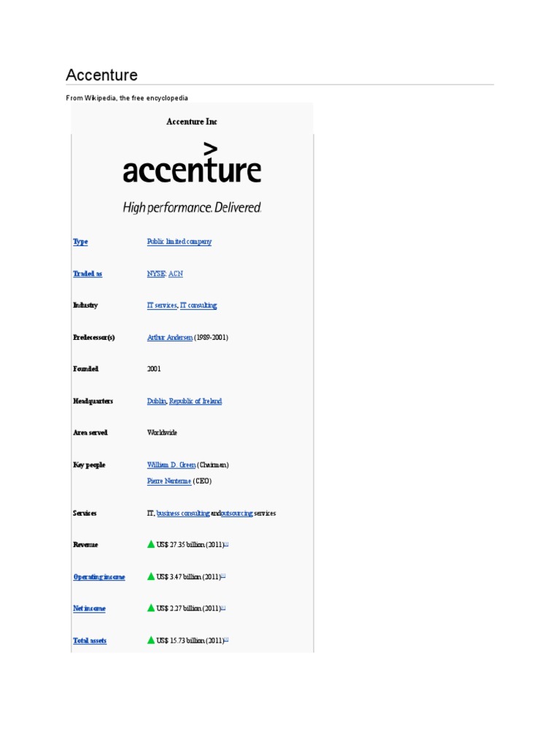Click the Traded as label link

click(87, 274)
